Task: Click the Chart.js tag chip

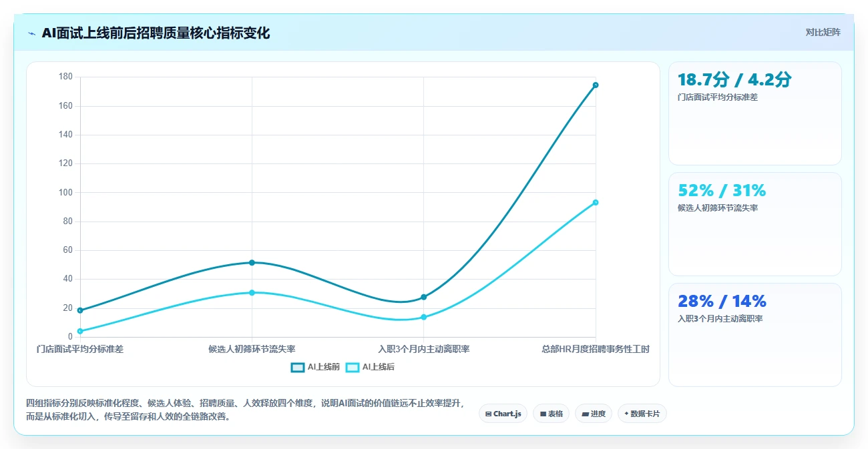Action: [503, 414]
